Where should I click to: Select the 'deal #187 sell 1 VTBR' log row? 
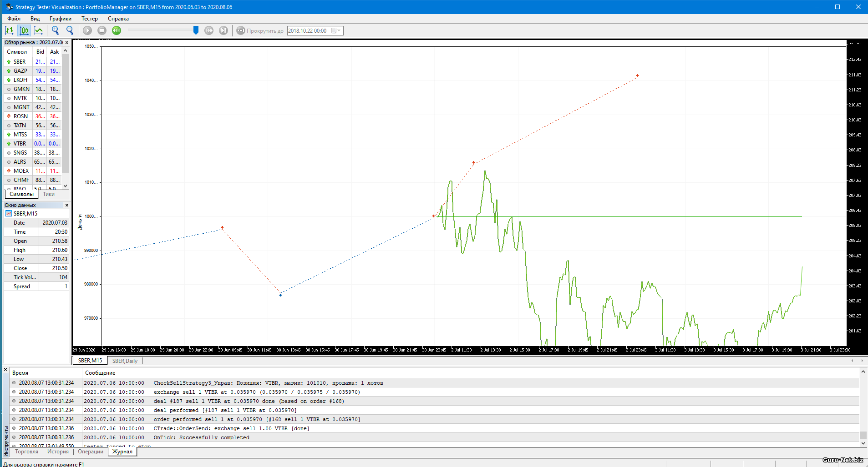(435, 401)
